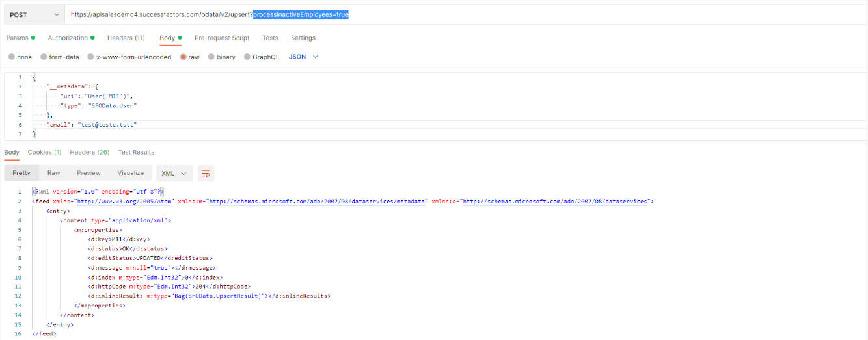Select the raw body option

[190, 57]
